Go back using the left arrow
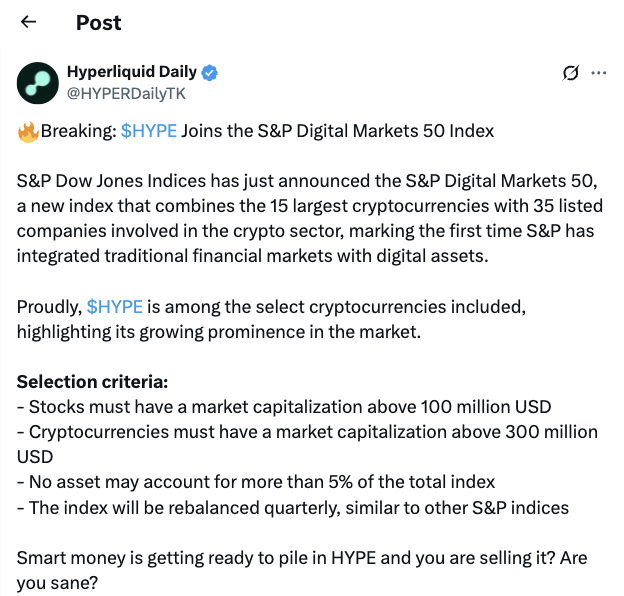The height and width of the screenshot is (596, 624). [29, 22]
